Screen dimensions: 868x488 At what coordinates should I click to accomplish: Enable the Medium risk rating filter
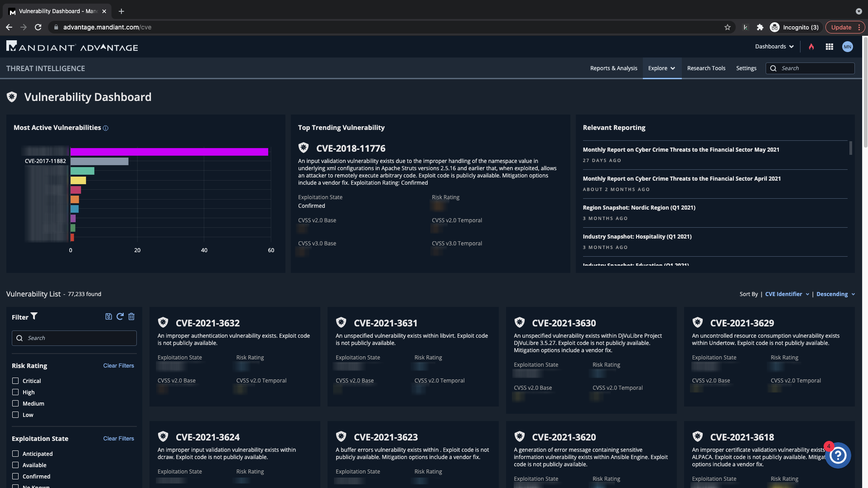[x=15, y=403]
